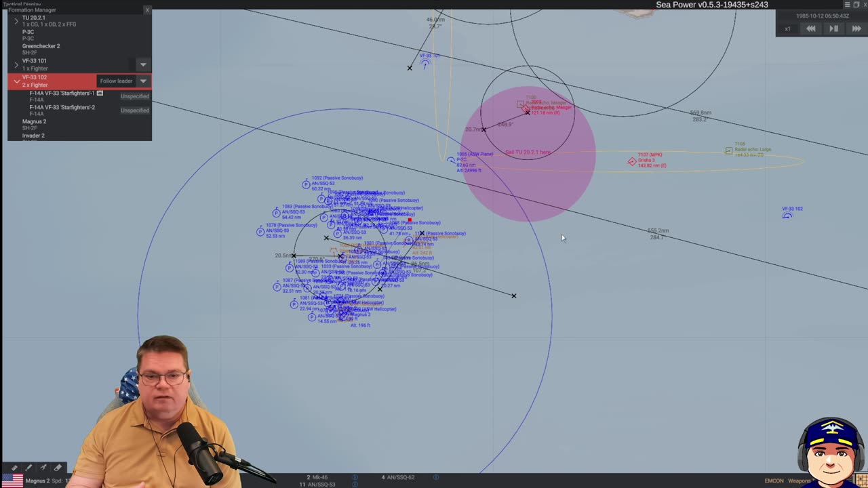Screen dimensions: 868x488
Task: Toggle play/pause of the simulation
Action: tap(833, 28)
